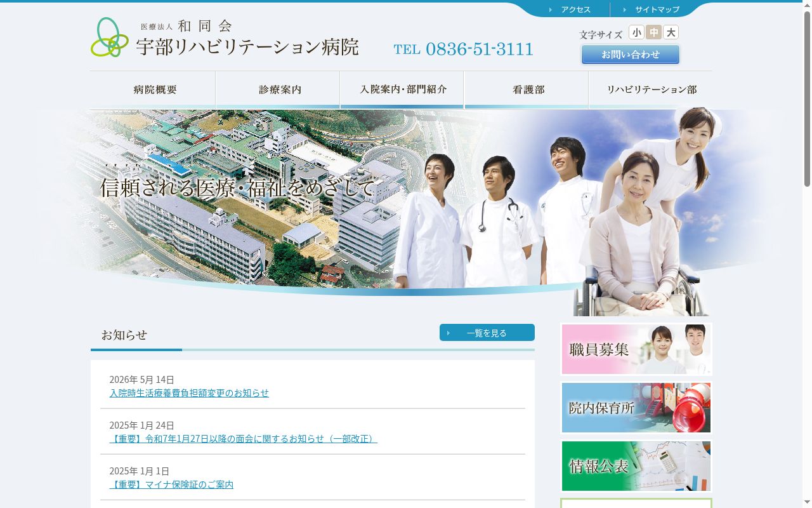Click the hospital name 宇部リハビリテーション病院 title

pos(247,47)
